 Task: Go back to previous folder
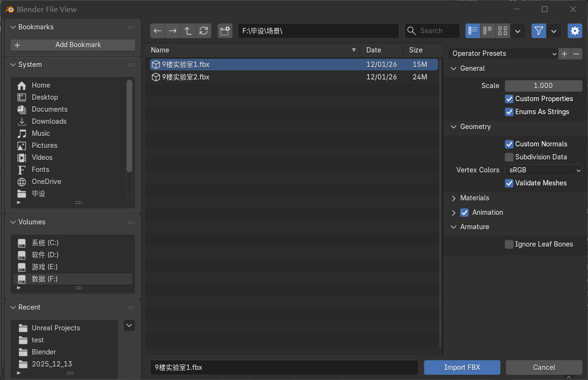tap(157, 31)
